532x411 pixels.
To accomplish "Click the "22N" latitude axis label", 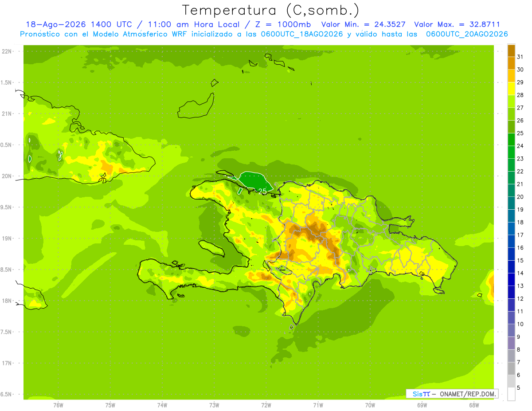I will point(7,51).
